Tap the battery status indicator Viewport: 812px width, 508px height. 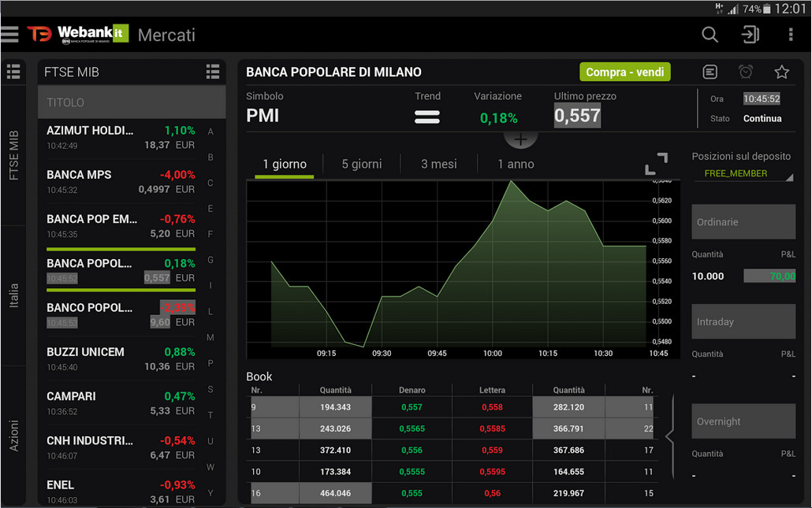coord(766,9)
